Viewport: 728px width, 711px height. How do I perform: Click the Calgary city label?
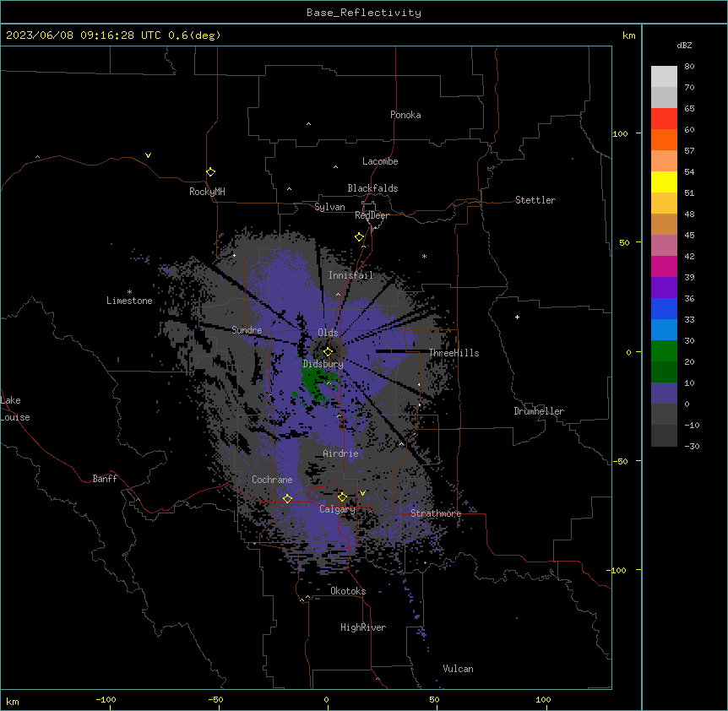tap(338, 509)
